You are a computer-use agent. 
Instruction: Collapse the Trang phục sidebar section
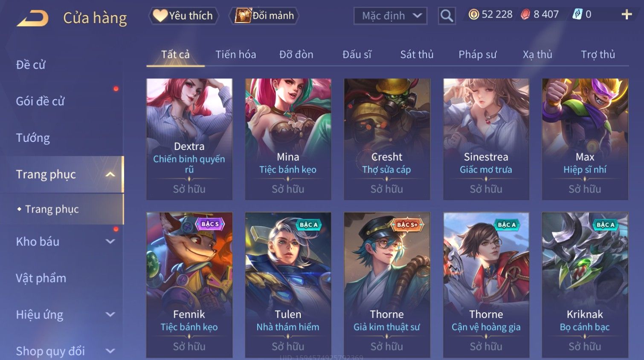tap(110, 174)
